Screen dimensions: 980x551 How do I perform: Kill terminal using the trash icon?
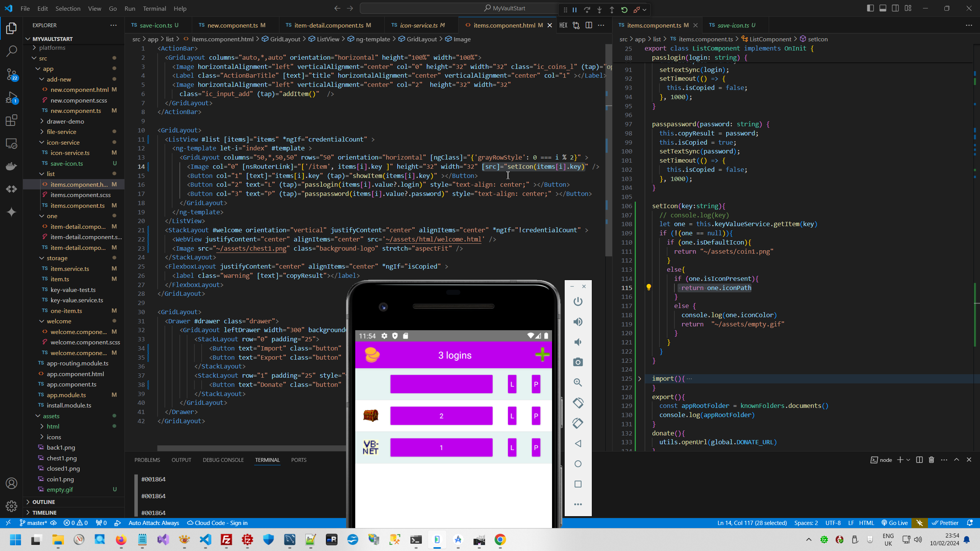click(x=931, y=460)
